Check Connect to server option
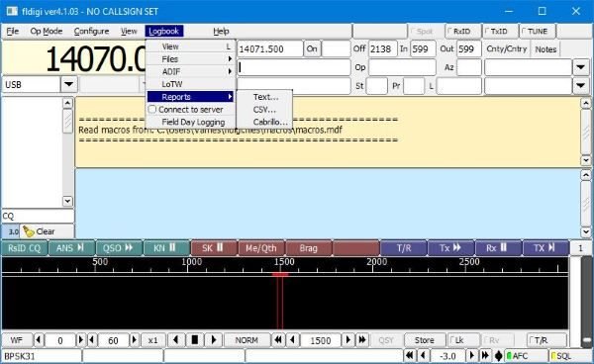The height and width of the screenshot is (364, 594). point(186,110)
